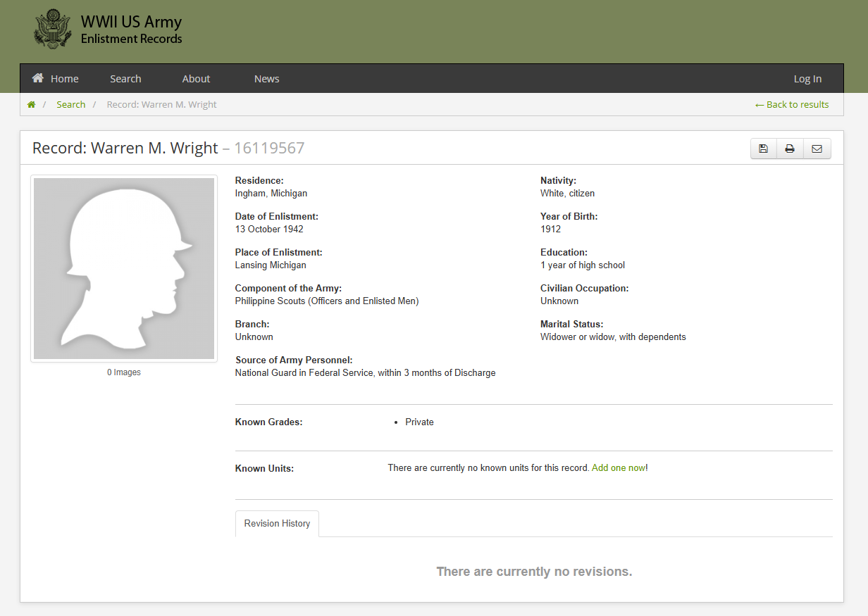Click the 'Known Units:' label
This screenshot has width=868, height=616.
pos(264,468)
